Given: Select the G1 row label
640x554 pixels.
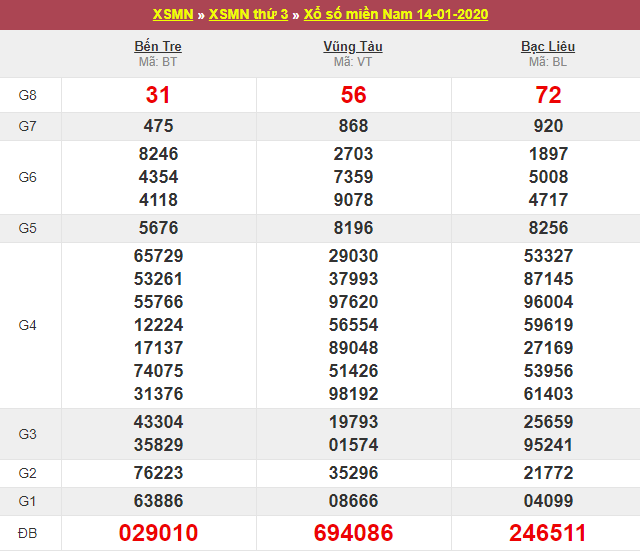Looking at the screenshot, I should [27, 501].
